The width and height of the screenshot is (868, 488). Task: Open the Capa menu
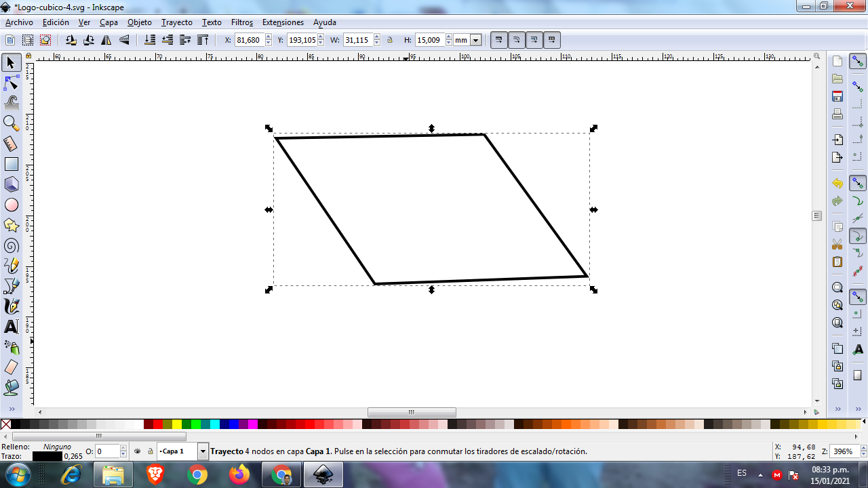pyautogui.click(x=108, y=22)
